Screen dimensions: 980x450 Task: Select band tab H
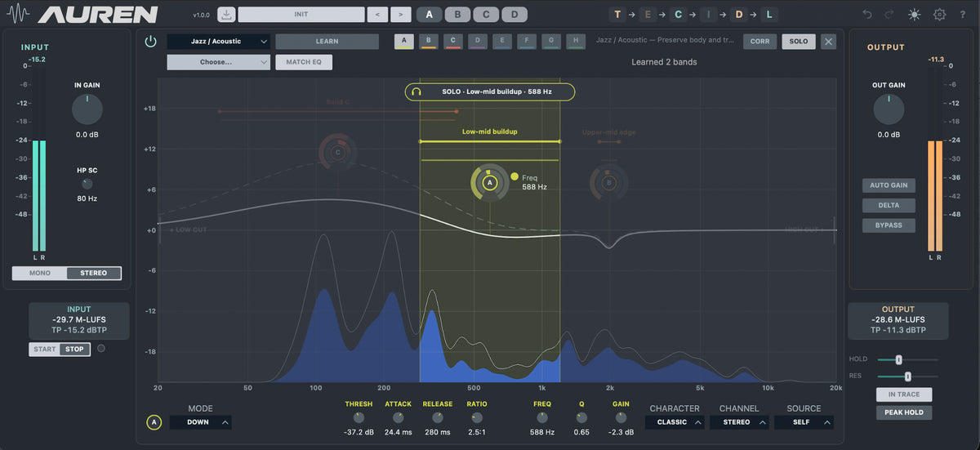pyautogui.click(x=577, y=41)
